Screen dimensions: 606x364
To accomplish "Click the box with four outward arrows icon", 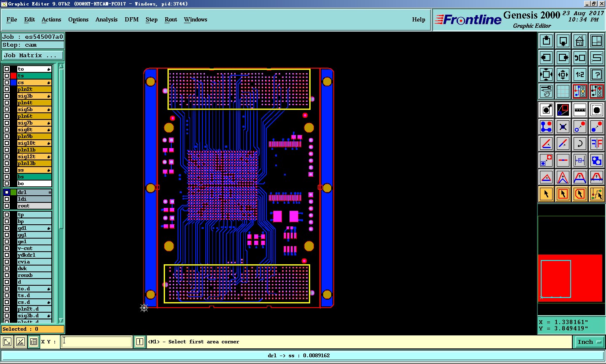I will [x=546, y=74].
